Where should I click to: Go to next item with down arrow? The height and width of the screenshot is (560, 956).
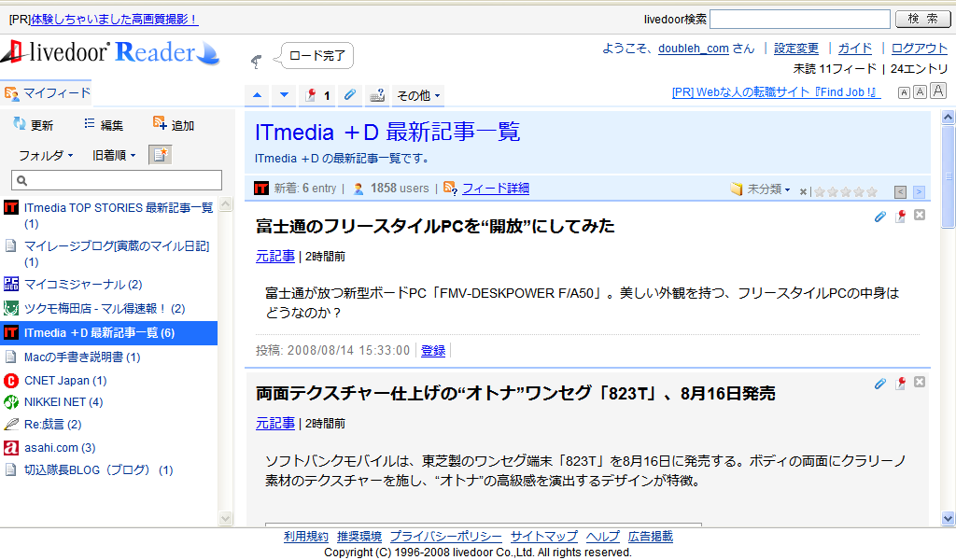[x=284, y=95]
